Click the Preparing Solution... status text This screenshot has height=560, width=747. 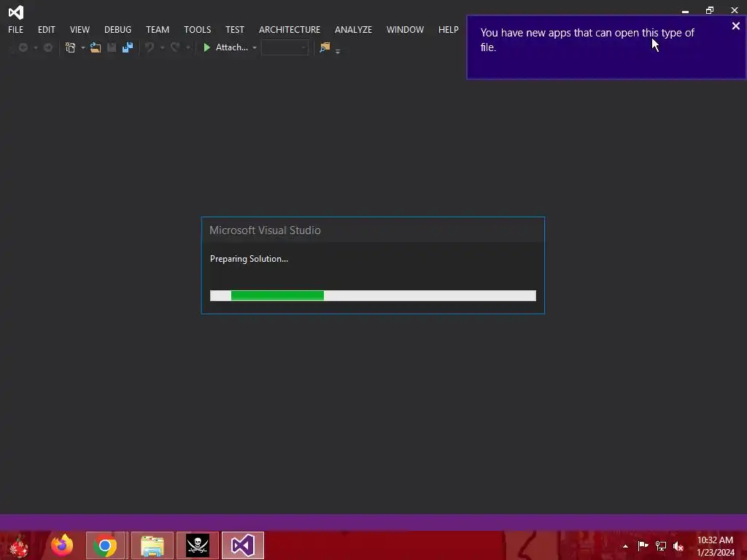click(x=249, y=259)
